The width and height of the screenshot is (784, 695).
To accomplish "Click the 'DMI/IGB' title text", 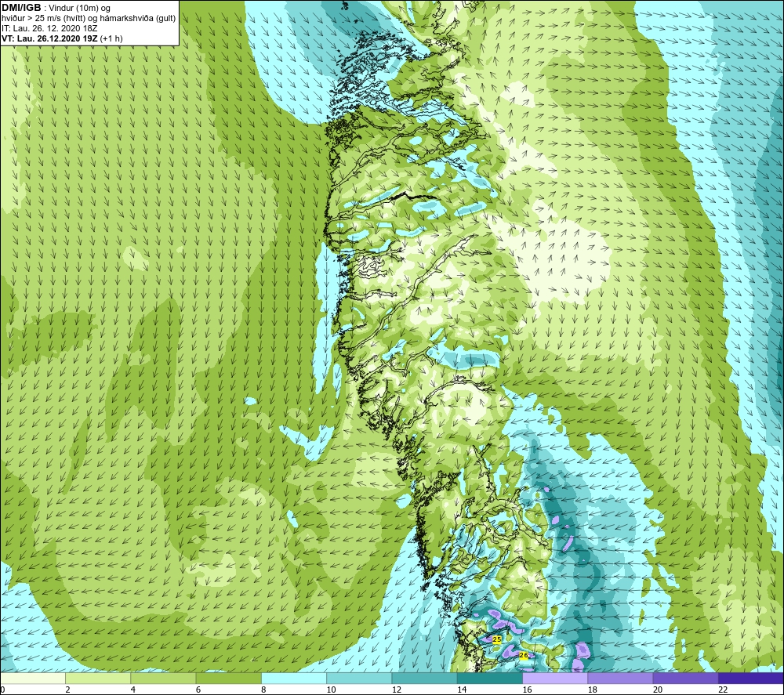I will (21, 8).
